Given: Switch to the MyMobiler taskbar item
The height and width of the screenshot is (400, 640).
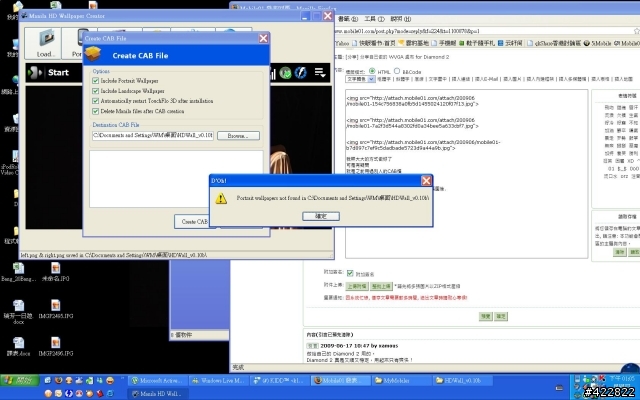Looking at the screenshot, I should [x=401, y=380].
